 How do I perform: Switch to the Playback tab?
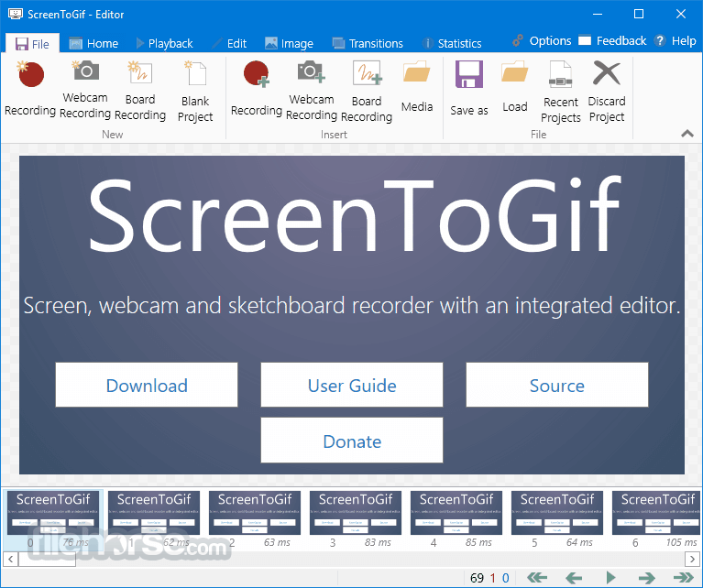(x=164, y=43)
